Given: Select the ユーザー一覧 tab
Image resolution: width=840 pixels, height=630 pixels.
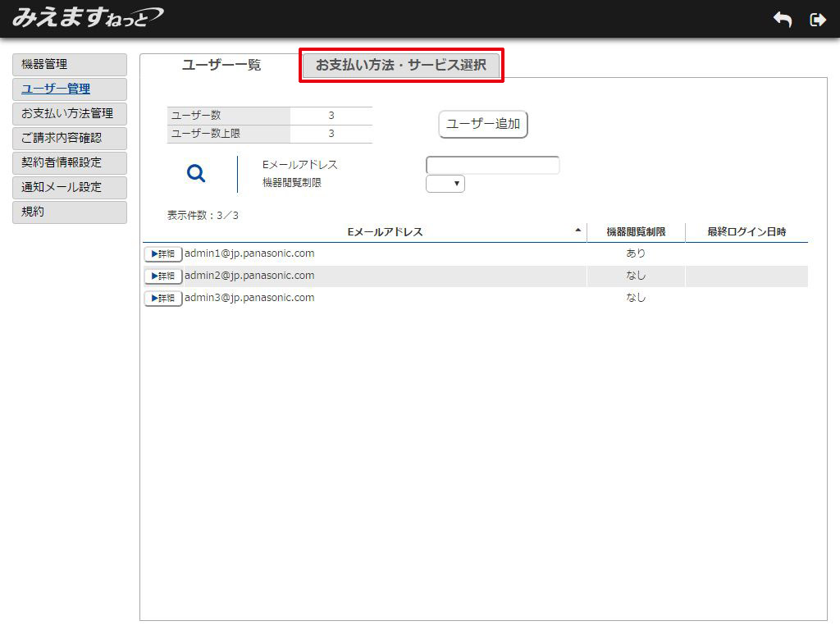Looking at the screenshot, I should pos(221,66).
